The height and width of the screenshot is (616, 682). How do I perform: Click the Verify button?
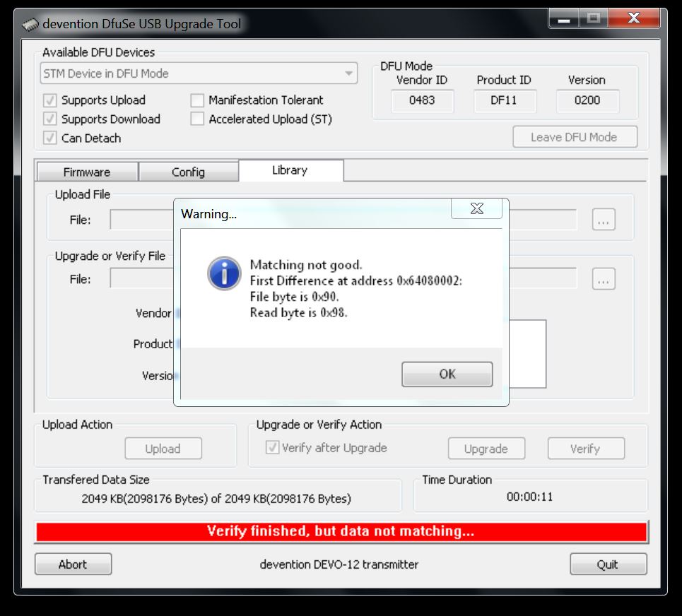(585, 448)
